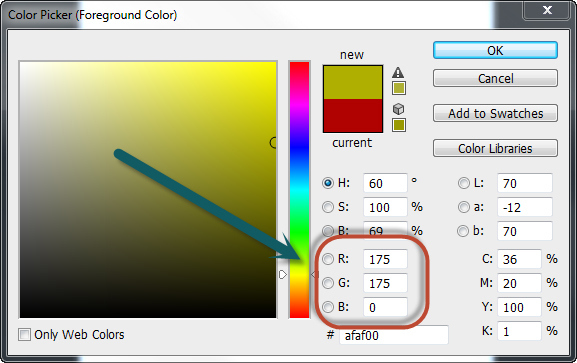Screen dimensions: 577x363
Task: Select the gamut-corrected color swatch below the warning triangle
Action: click(399, 88)
